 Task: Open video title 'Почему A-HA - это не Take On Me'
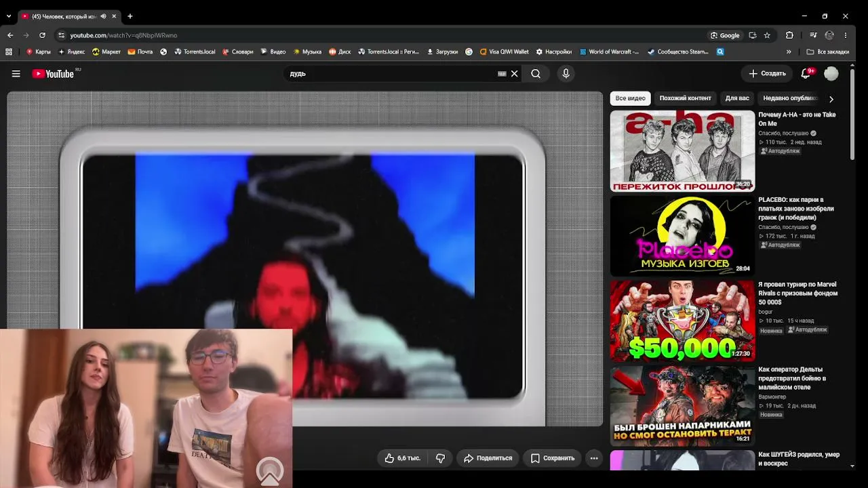(x=797, y=119)
